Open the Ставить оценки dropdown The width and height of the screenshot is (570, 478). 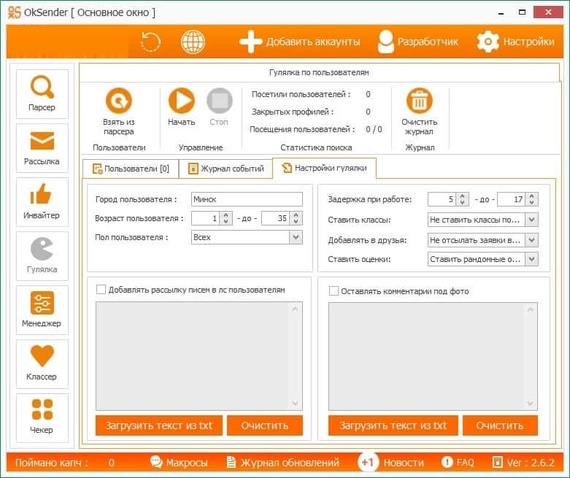tap(483, 259)
